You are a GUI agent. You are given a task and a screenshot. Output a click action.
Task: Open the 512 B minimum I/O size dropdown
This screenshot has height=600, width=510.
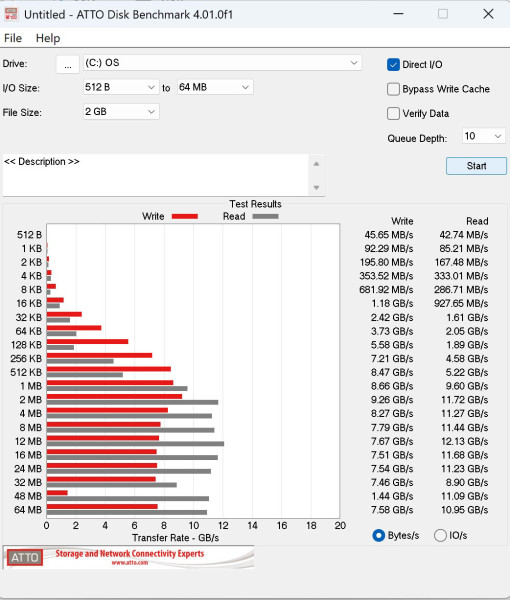(121, 87)
